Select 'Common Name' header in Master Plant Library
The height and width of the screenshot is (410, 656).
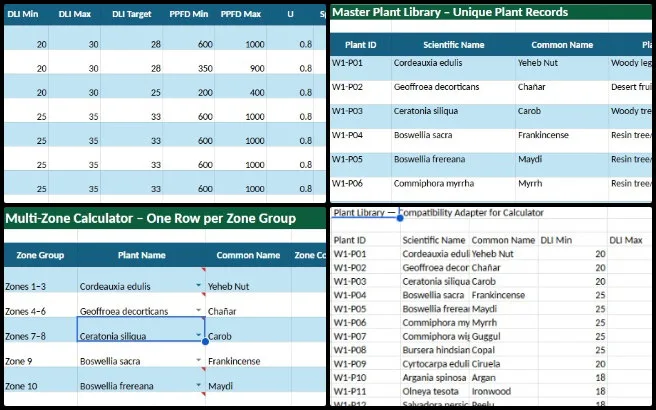point(562,45)
